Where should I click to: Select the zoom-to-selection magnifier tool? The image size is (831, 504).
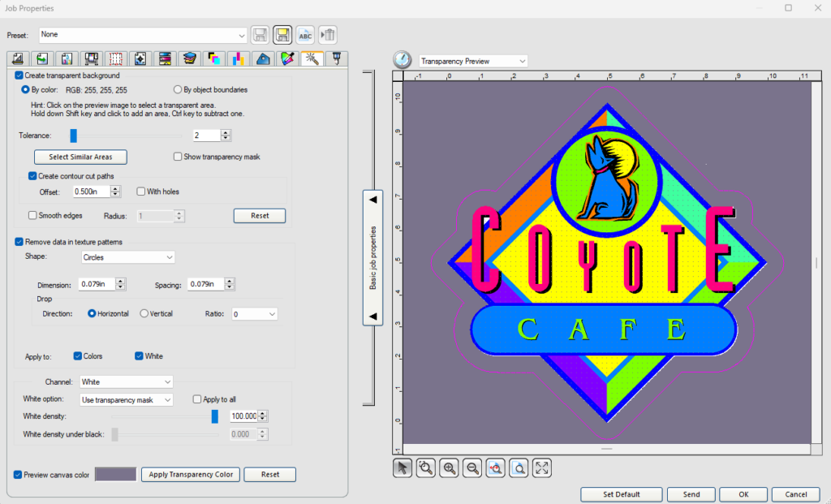point(425,468)
